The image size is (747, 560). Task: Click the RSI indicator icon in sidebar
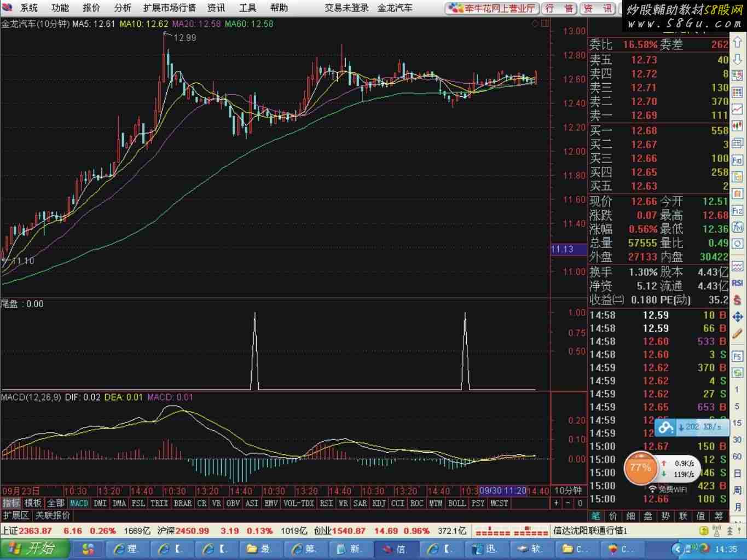(738, 283)
